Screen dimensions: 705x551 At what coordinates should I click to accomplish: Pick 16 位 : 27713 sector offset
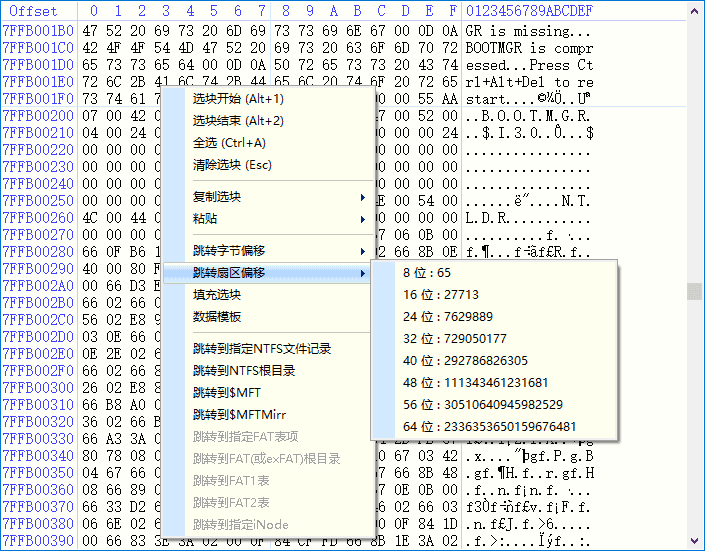tap(441, 295)
